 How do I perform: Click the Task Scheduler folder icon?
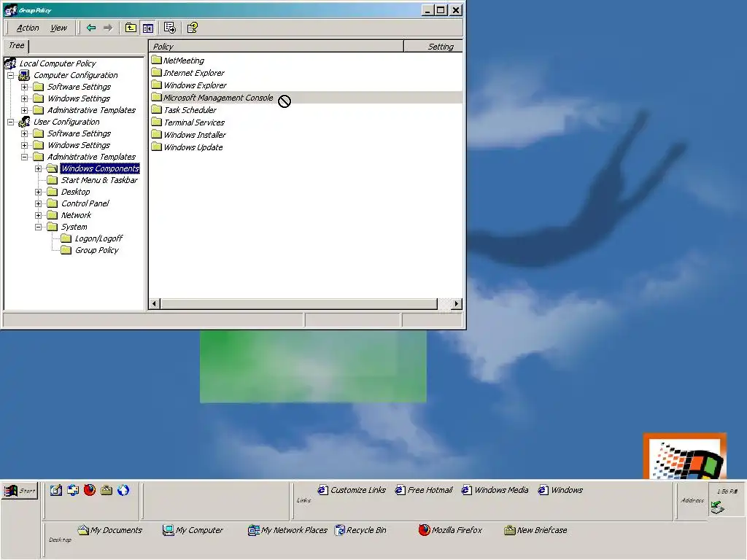tap(156, 109)
